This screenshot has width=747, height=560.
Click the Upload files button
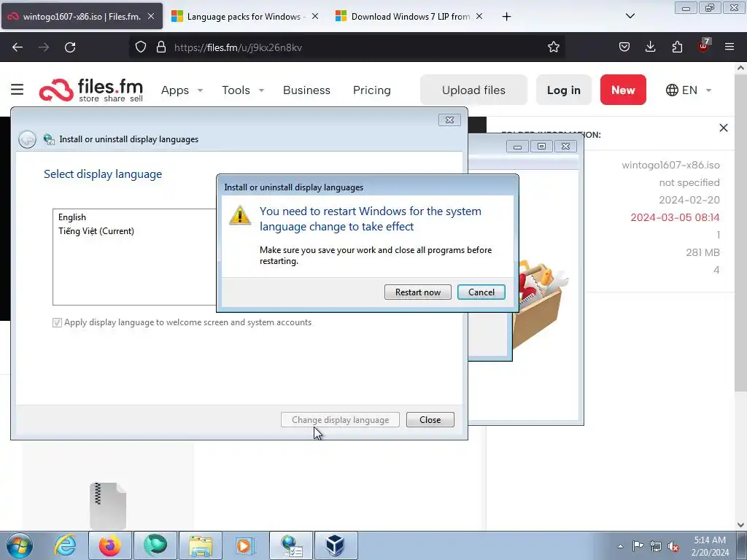tap(473, 90)
